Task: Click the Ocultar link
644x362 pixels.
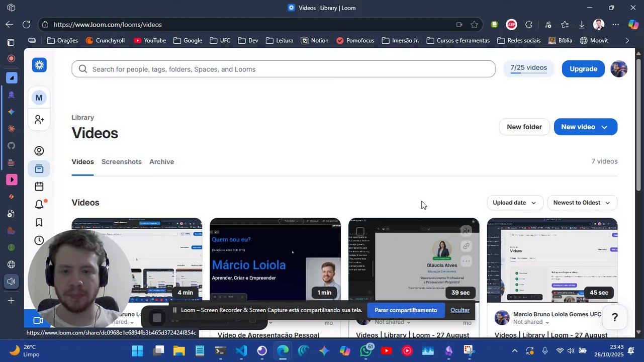Action: [x=460, y=310]
